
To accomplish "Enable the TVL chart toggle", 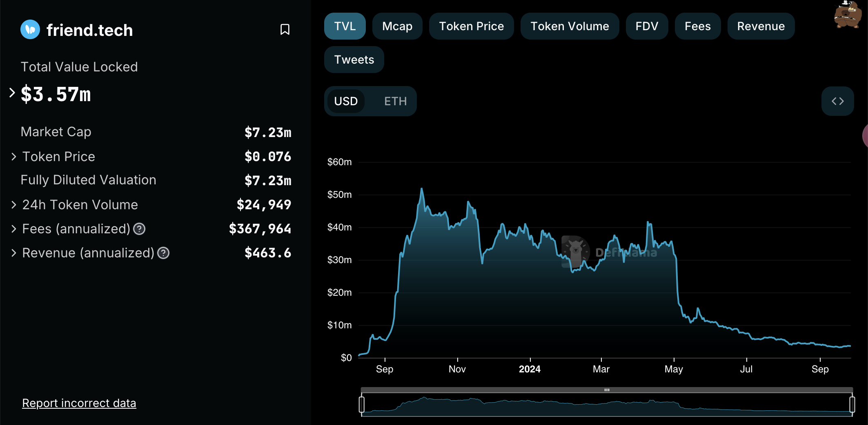I will click(345, 26).
